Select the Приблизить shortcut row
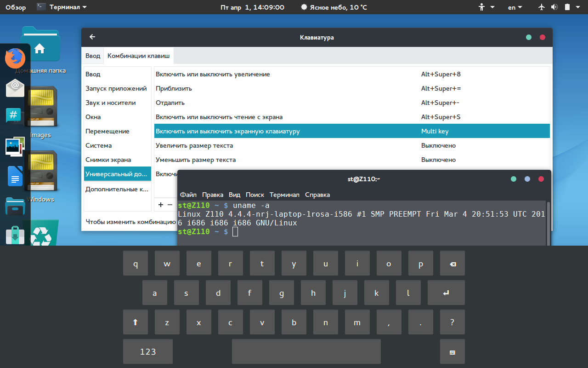Screen dimensions: 588x368 pyautogui.click(x=352, y=88)
